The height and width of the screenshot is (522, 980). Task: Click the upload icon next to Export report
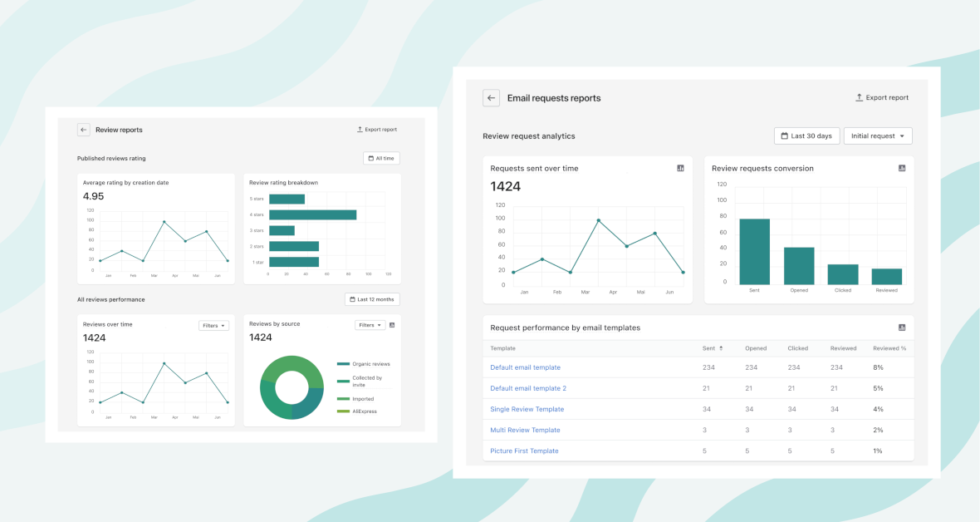point(859,96)
